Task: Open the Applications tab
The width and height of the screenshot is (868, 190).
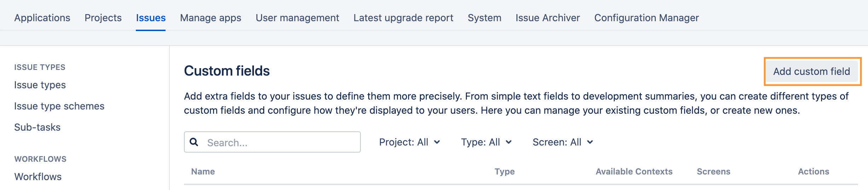Action: 42,18
